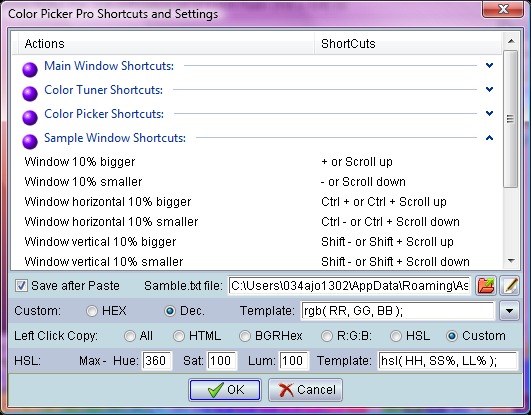The image size is (531, 415).
Task: Click 'Shift - or Shift + Scroll down' text
Action: tap(395, 262)
